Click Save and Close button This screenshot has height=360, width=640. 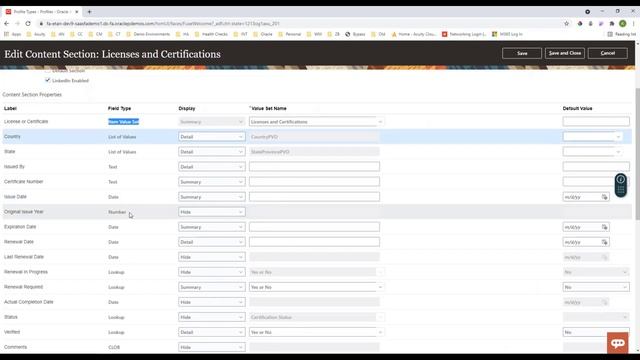coord(564,53)
